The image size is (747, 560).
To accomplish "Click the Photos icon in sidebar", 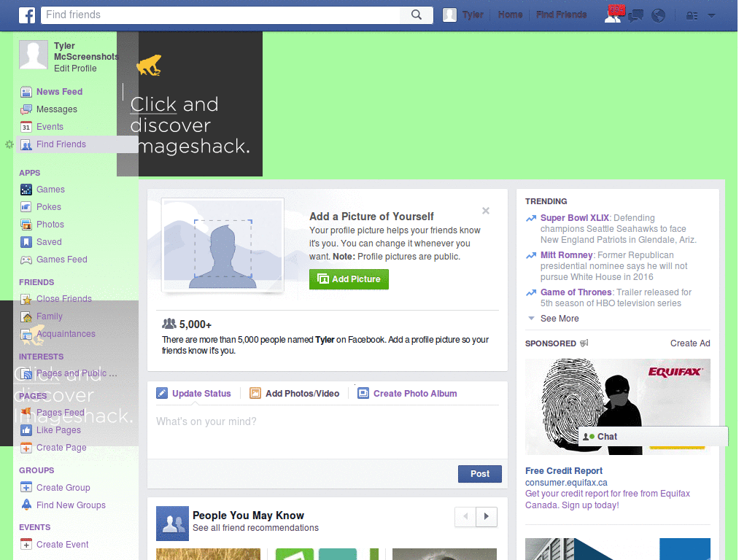I will [26, 225].
